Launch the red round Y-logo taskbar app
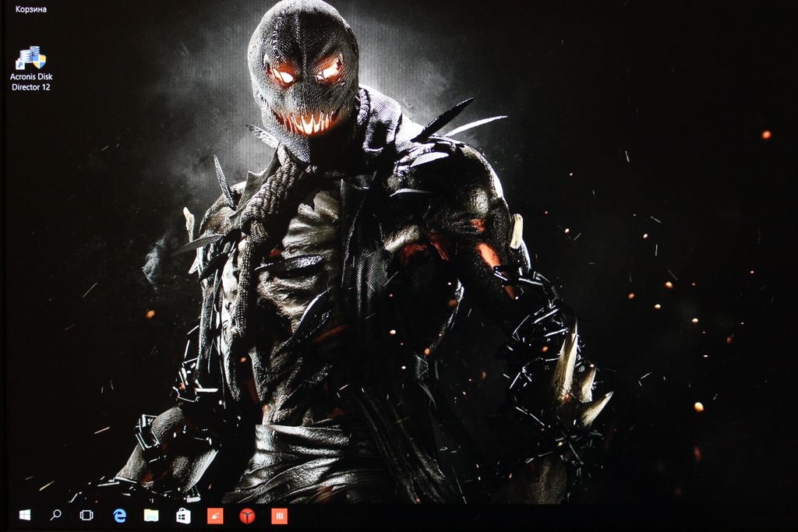The image size is (798, 532). pyautogui.click(x=247, y=516)
